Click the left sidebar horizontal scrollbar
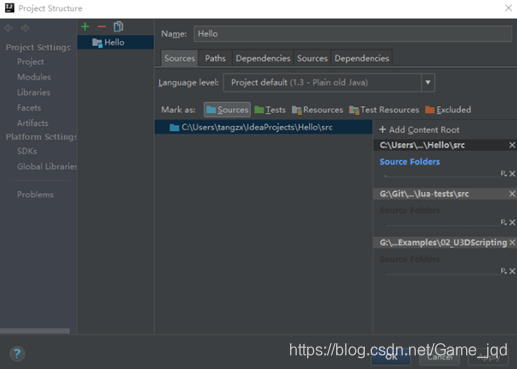This screenshot has width=517, height=369. click(x=35, y=331)
